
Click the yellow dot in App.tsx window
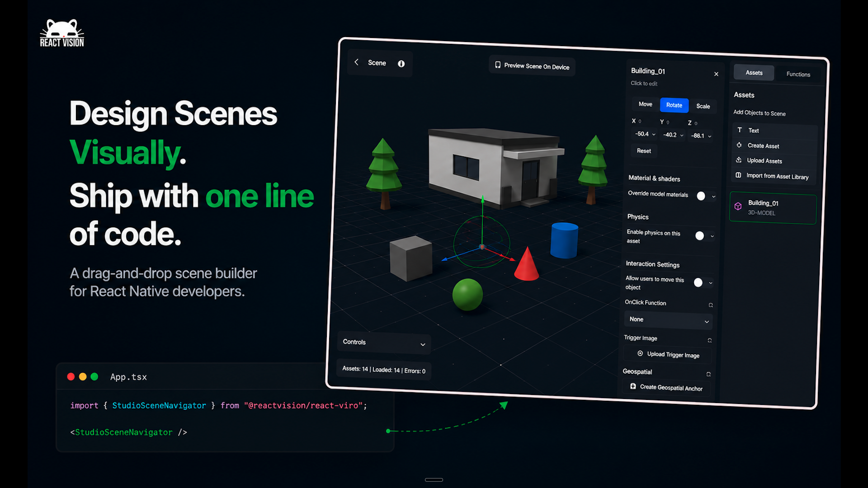click(x=83, y=377)
